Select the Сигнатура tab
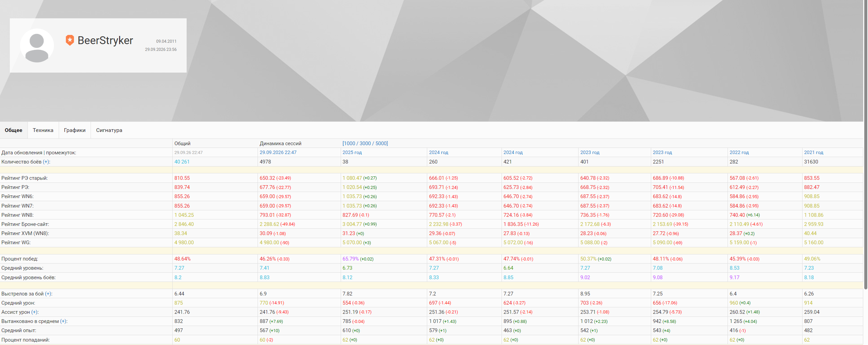This screenshot has width=868, height=345. click(109, 130)
